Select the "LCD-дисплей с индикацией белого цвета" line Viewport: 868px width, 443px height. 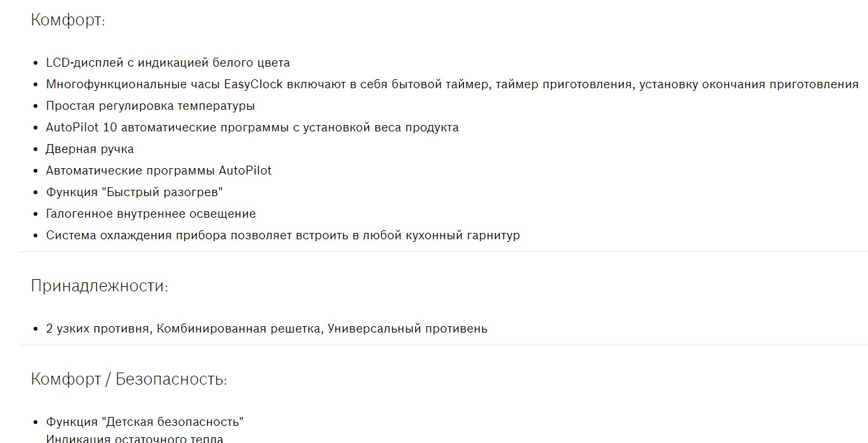tap(167, 63)
